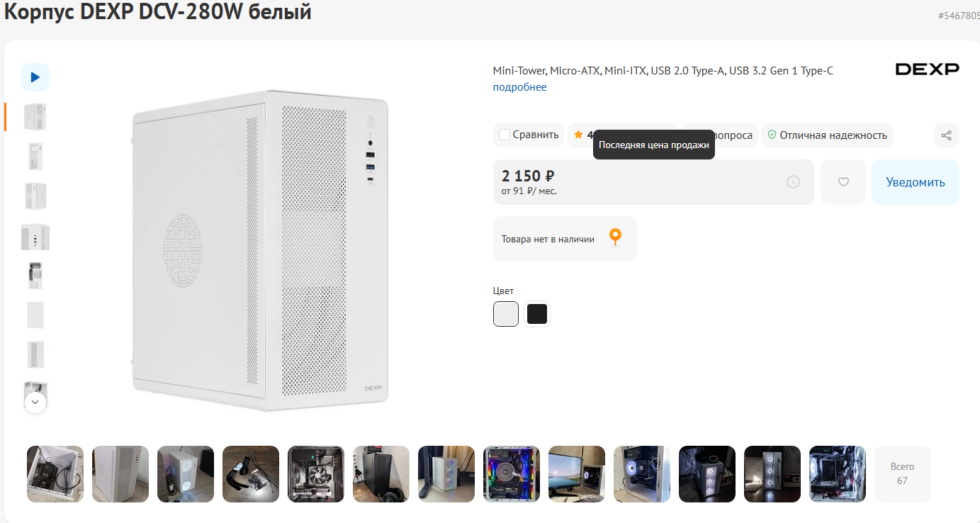Select the black color swatch
980x523 pixels.
[537, 314]
